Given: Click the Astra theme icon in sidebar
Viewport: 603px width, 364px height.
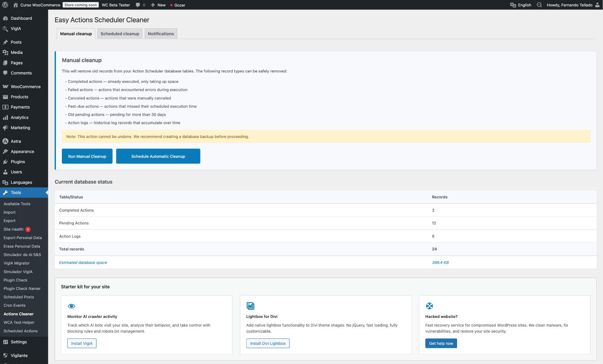Looking at the screenshot, I should pos(5,141).
